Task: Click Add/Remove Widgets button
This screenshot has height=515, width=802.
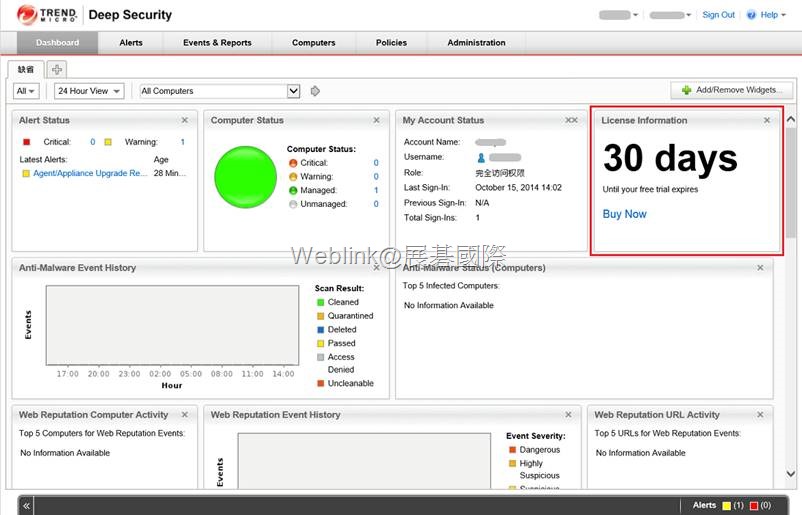Action: click(x=731, y=90)
